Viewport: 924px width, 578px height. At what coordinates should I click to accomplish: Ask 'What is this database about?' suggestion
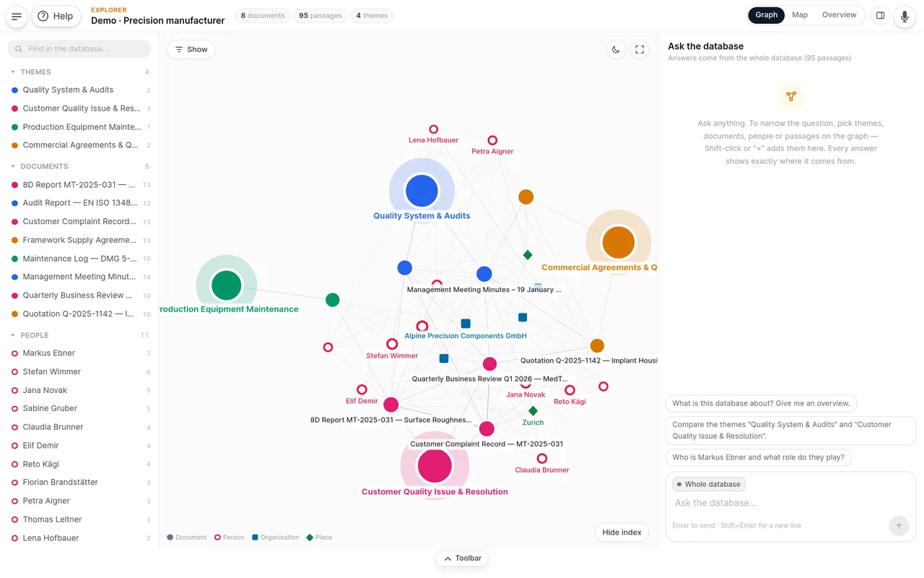761,404
